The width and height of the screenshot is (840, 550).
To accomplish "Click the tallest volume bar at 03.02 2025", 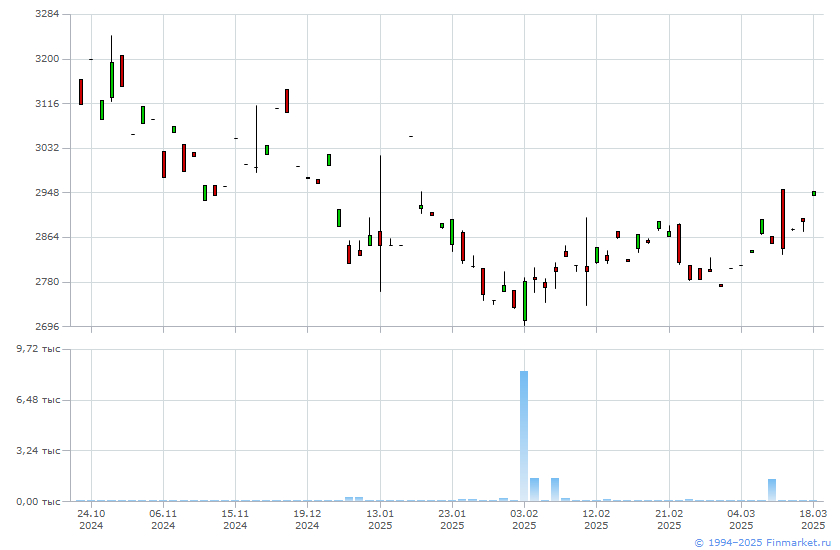I will 524,436.
